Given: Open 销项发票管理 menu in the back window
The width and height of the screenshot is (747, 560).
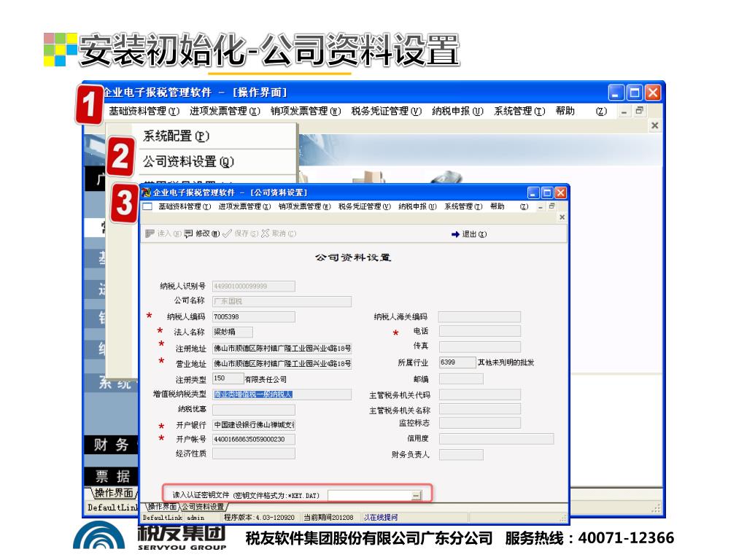Looking at the screenshot, I should 306,111.
